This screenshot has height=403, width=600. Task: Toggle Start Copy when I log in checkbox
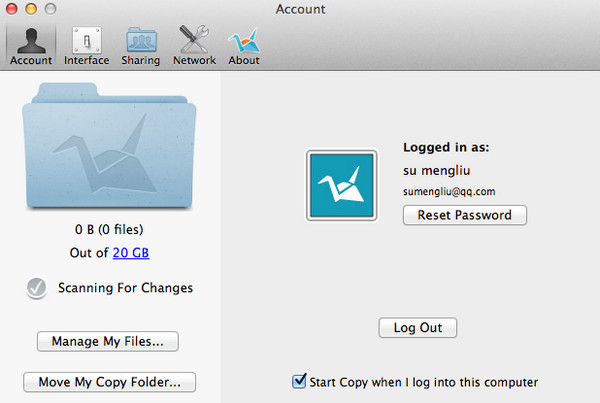point(299,381)
